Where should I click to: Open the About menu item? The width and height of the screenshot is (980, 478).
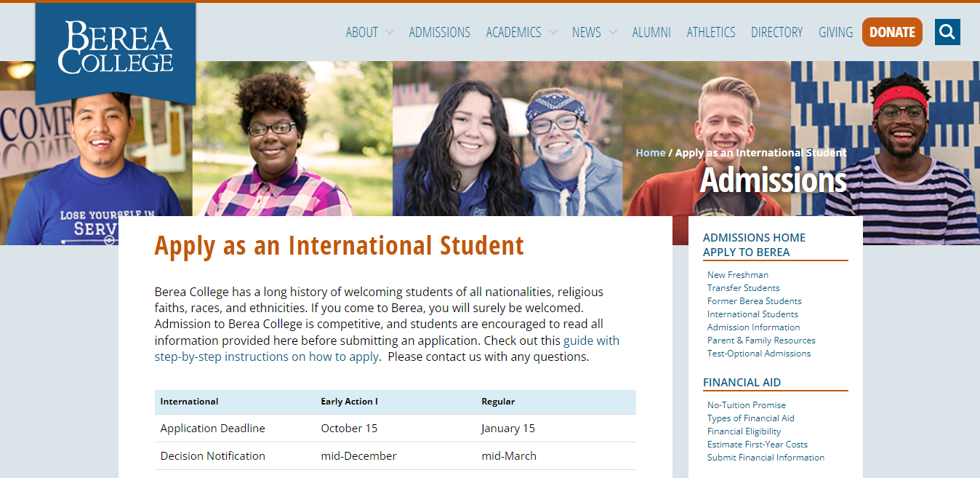click(362, 32)
